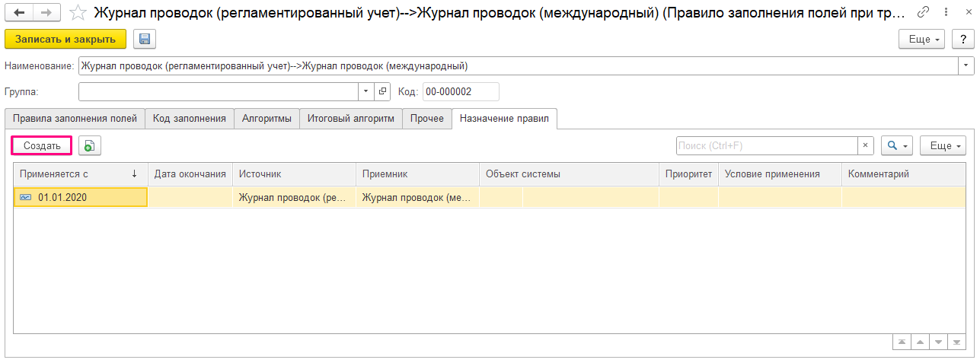Create new rule by copying icon
The height and width of the screenshot is (363, 980).
click(x=89, y=145)
